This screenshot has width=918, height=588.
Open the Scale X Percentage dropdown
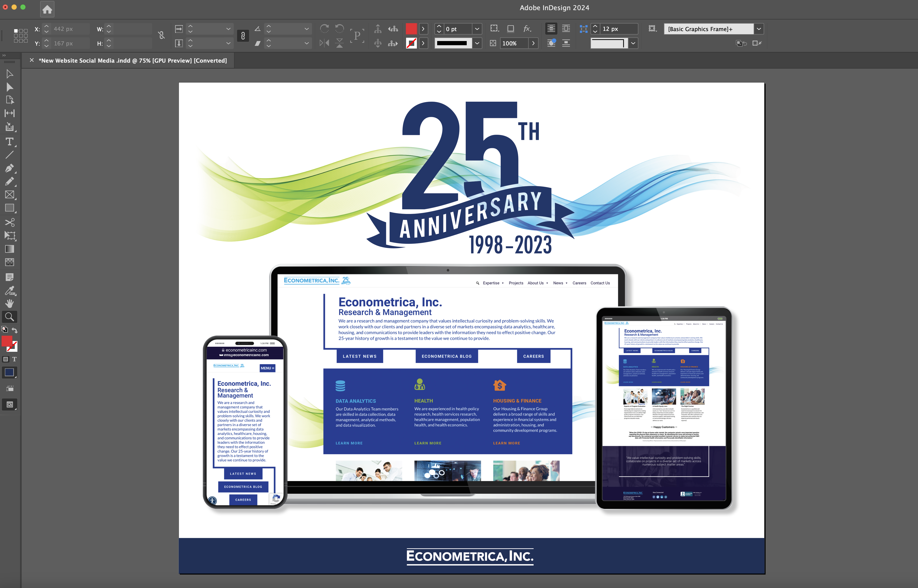tap(228, 29)
